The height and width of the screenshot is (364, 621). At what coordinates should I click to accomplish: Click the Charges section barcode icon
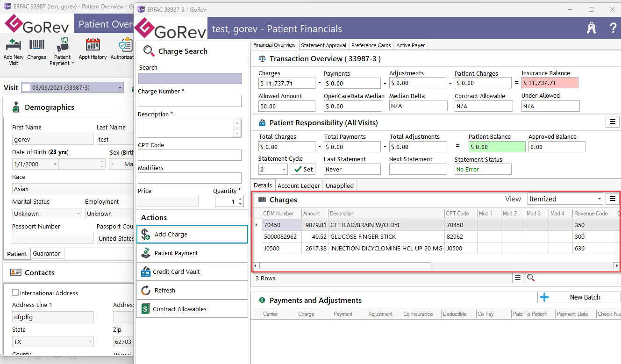tap(262, 200)
